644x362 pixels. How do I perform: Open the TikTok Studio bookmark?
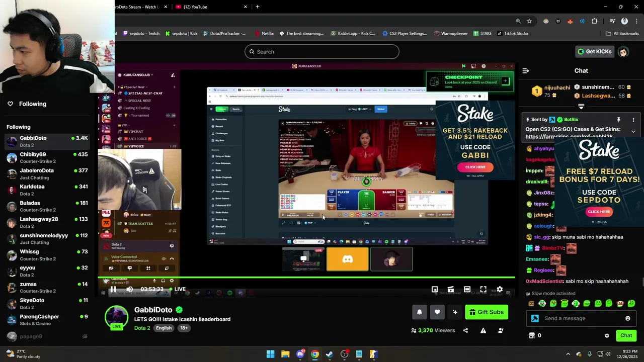513,34
